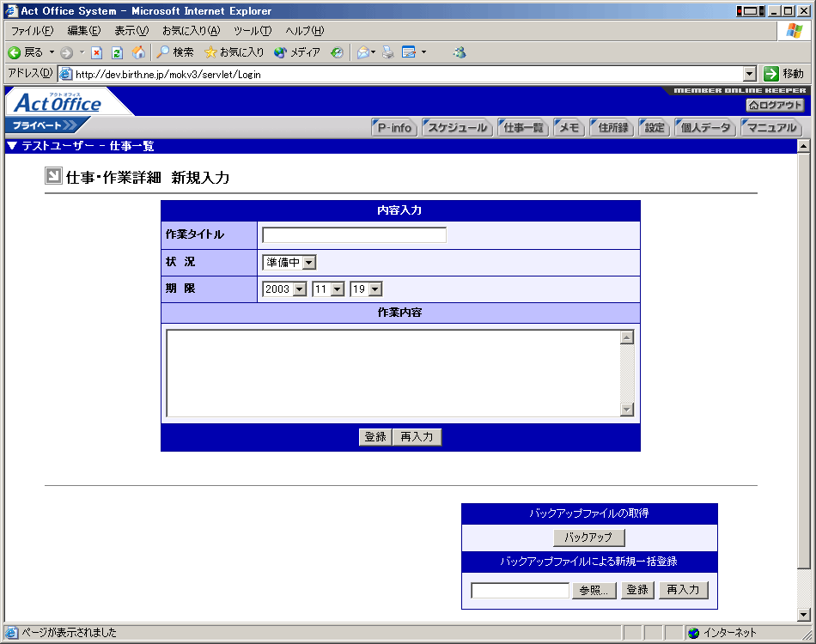Click 再入力 button in backup section
Image resolution: width=816 pixels, height=644 pixels.
(x=684, y=590)
